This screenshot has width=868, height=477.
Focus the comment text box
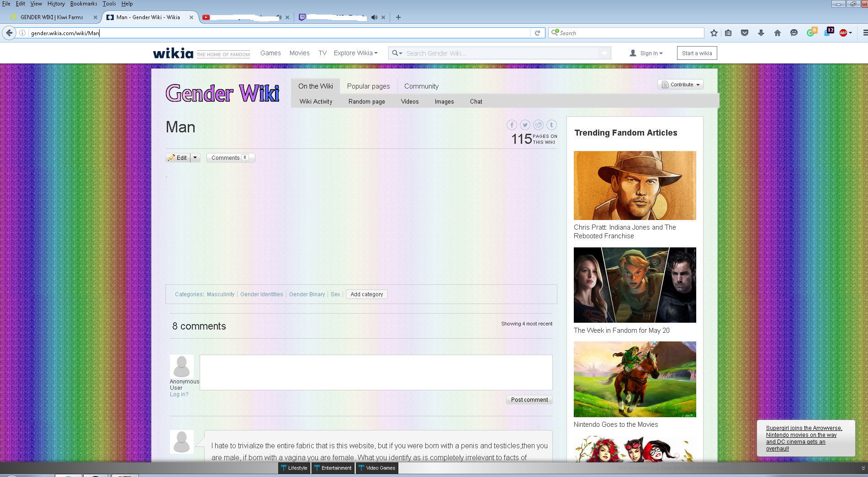click(x=376, y=372)
